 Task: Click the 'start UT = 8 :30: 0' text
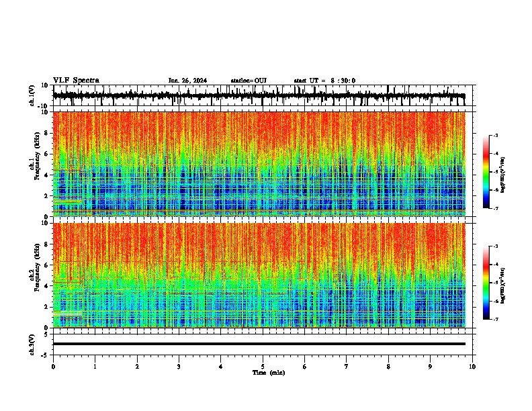(x=324, y=81)
